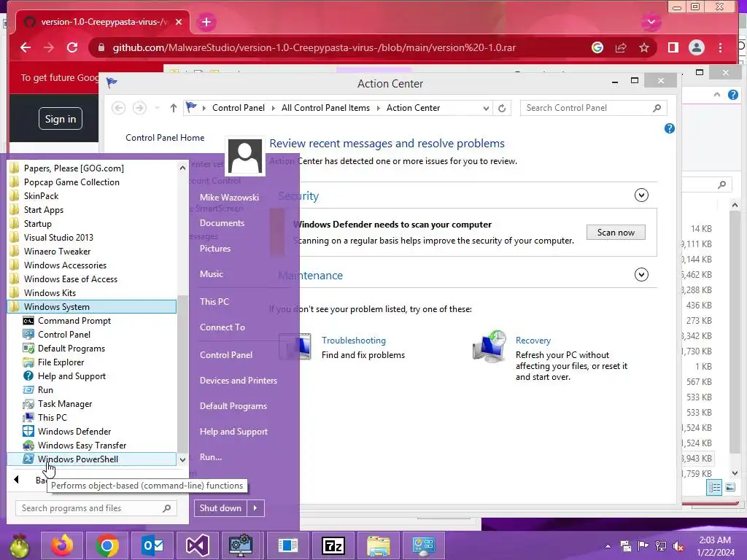747x560 pixels.
Task: Click the Scan now button
Action: pyautogui.click(x=616, y=233)
